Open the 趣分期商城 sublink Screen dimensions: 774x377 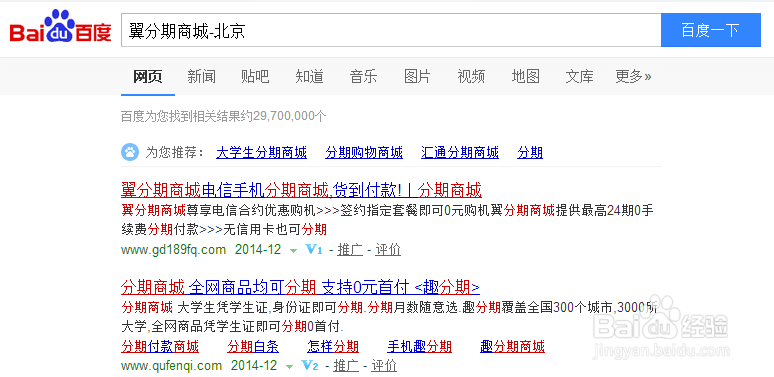(x=512, y=347)
